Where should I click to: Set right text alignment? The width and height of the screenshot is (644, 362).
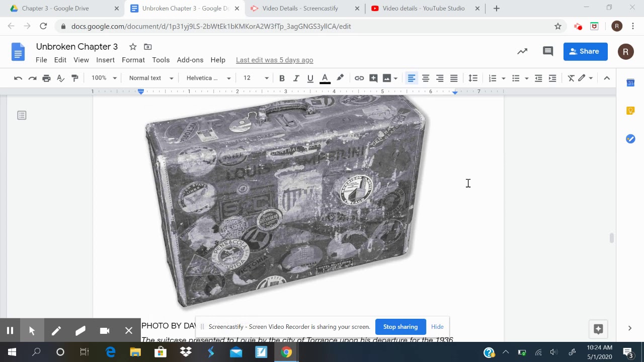440,78
